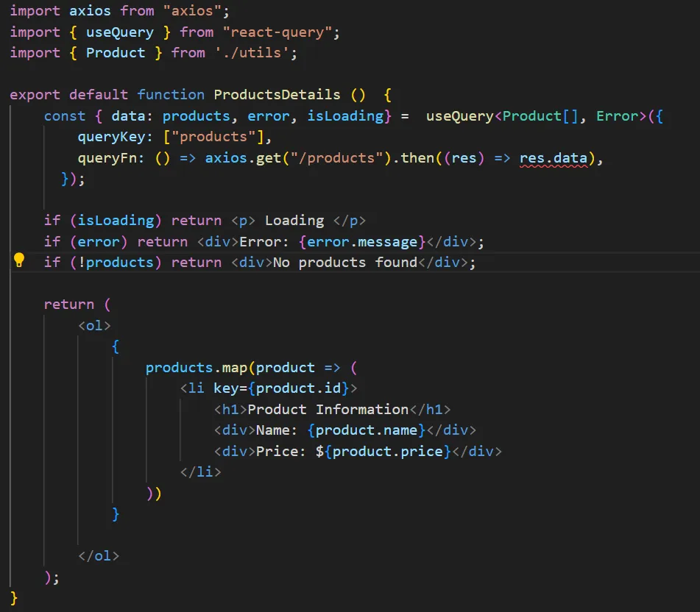Click the Loading text inside p tag
Image resolution: width=700 pixels, height=612 pixels.
click(294, 221)
